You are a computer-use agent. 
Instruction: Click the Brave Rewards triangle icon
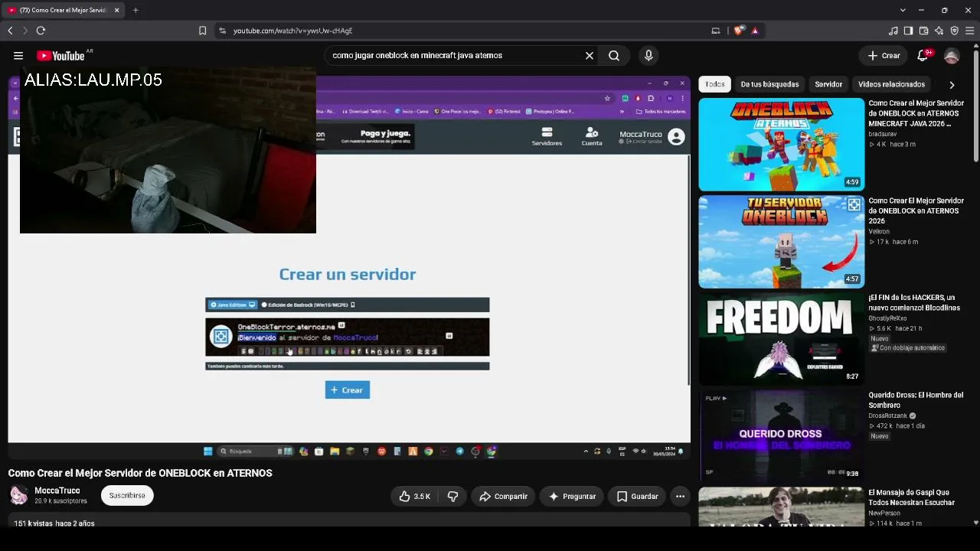pos(755,31)
